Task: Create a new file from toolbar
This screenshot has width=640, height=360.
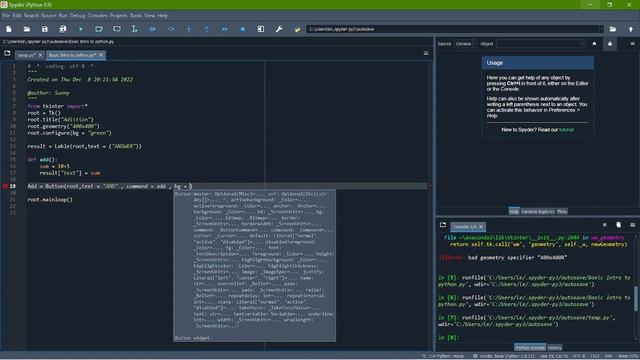Action: 9,29
